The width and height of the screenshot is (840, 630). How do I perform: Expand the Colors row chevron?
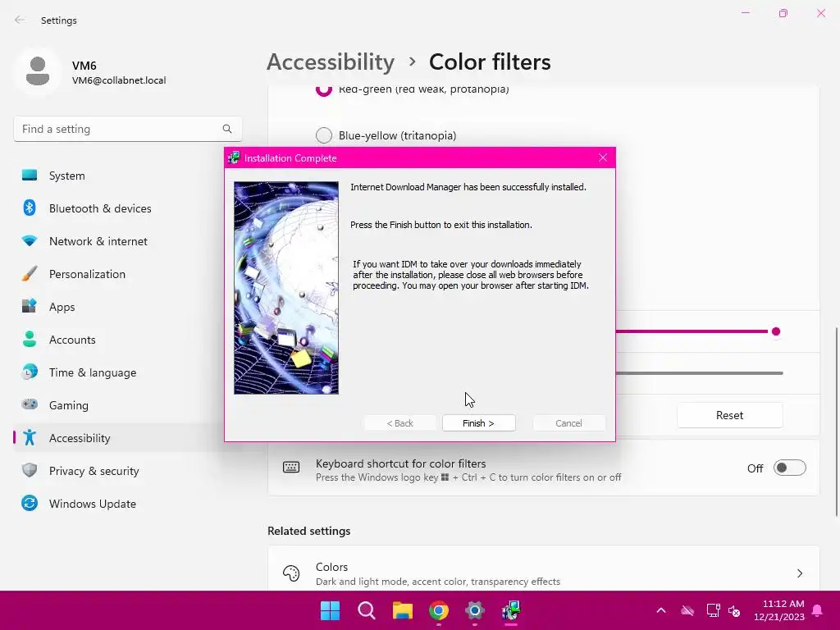[800, 573]
